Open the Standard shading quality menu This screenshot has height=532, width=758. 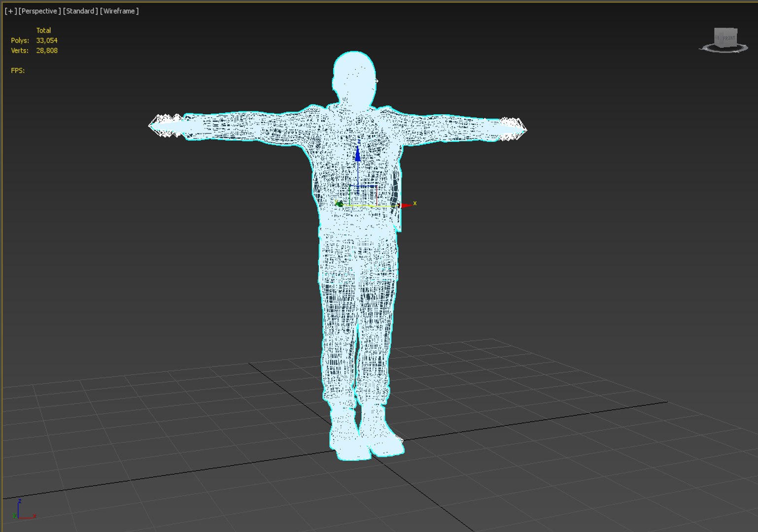(x=80, y=11)
